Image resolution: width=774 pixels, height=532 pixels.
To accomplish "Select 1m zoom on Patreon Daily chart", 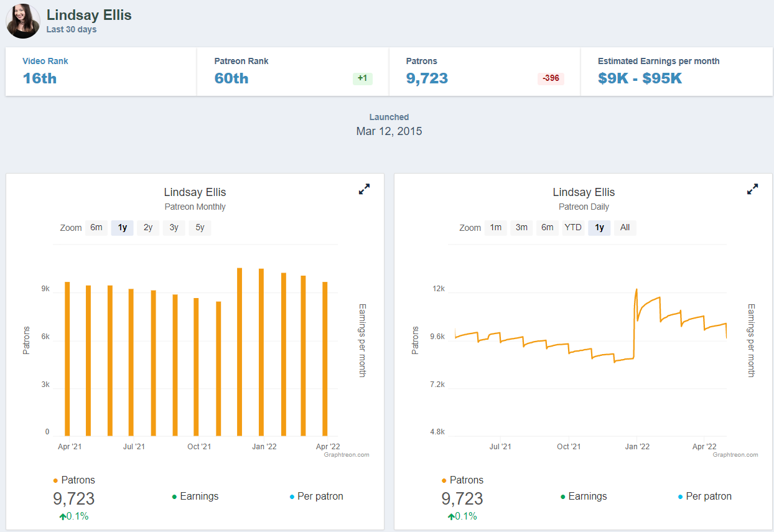I will click(x=496, y=228).
